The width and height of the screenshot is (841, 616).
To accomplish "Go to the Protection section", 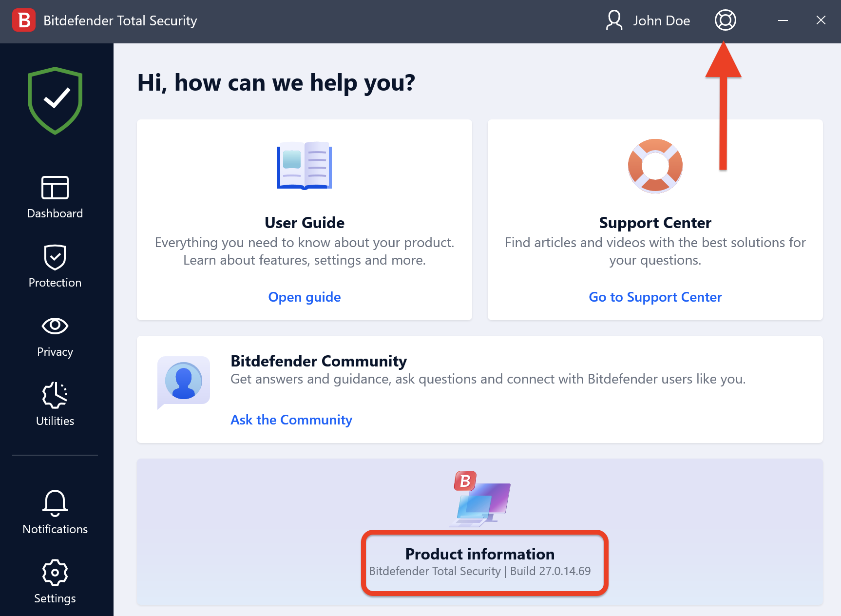I will coord(55,267).
